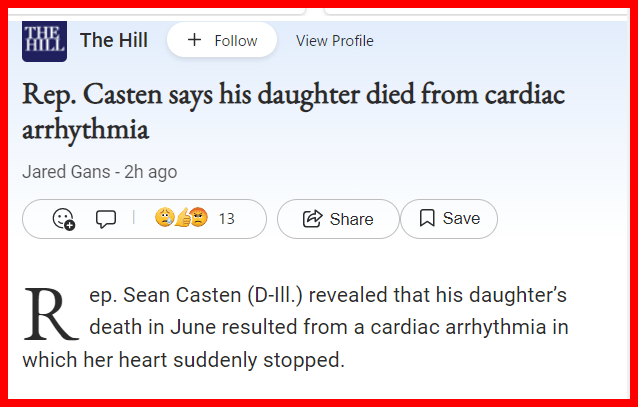
Task: Save the article for later
Action: [448, 219]
